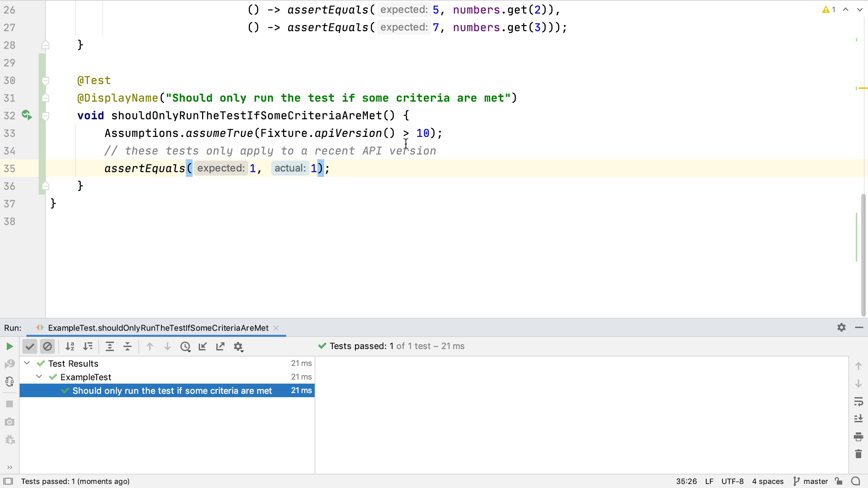Fold region marker at line 31

[x=45, y=98]
